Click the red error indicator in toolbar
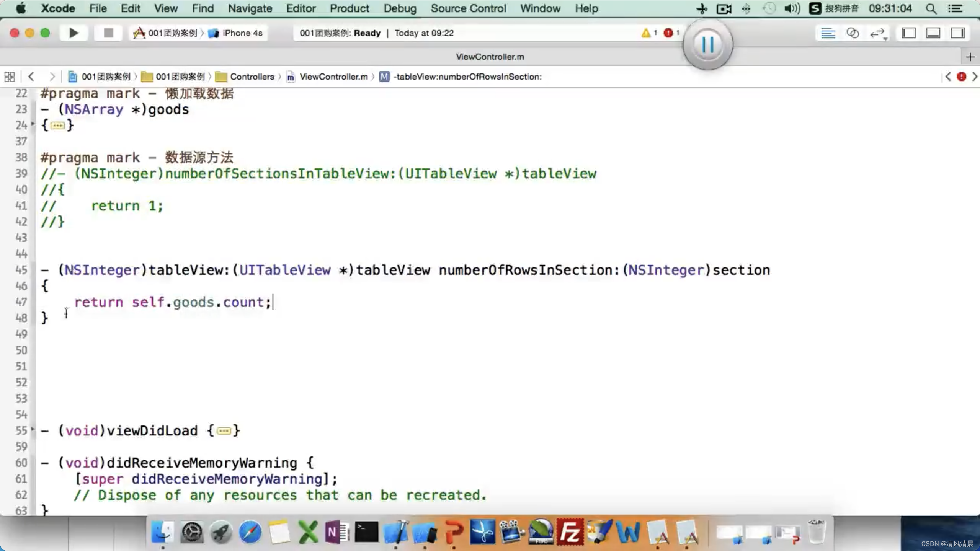 click(668, 33)
